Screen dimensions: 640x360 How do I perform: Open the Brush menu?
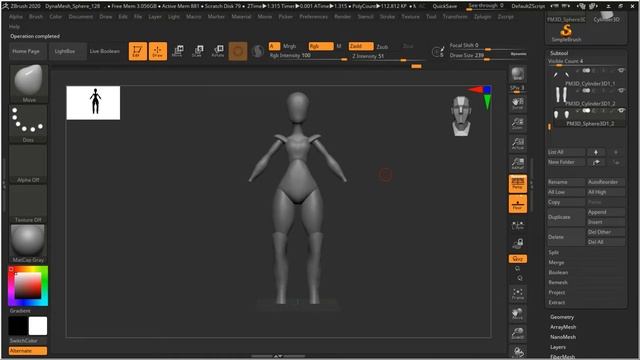coord(36,17)
